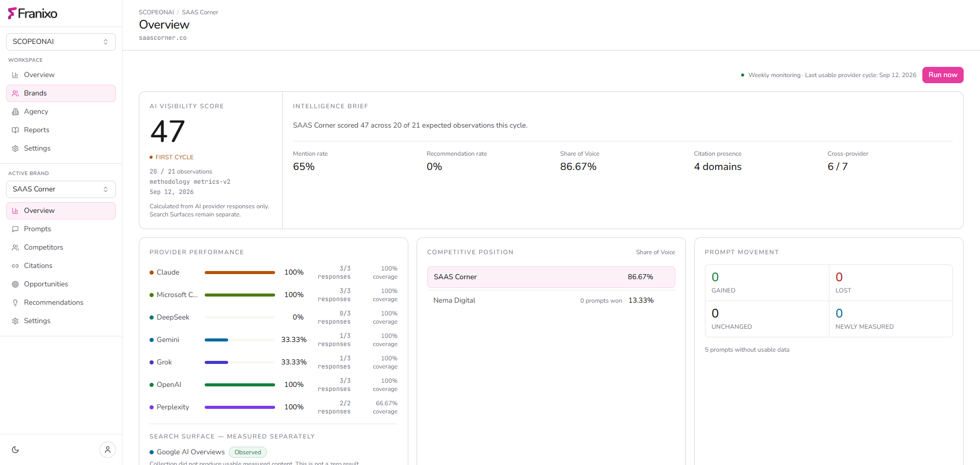Click the Citation presence 4 domains value

718,167
